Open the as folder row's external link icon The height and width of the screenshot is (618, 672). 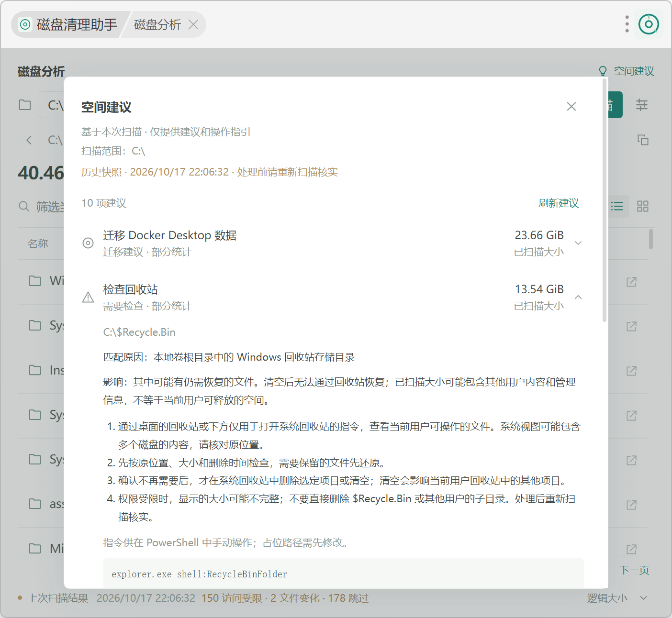click(x=632, y=505)
